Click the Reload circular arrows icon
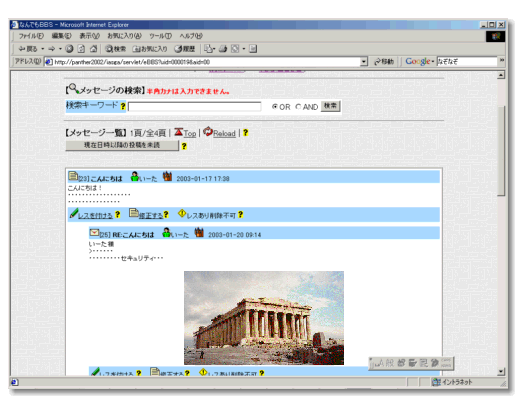Screen dimensions: 522x419 coord(208,132)
